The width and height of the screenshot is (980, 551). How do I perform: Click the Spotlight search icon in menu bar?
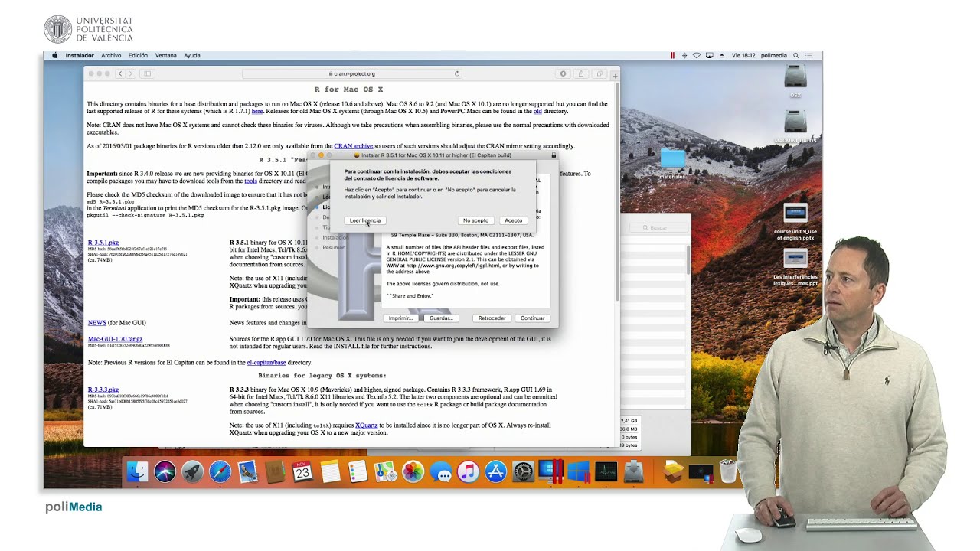coord(796,55)
